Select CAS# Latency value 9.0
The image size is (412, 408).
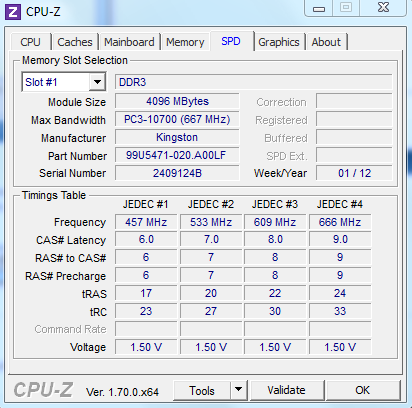[x=340, y=239]
